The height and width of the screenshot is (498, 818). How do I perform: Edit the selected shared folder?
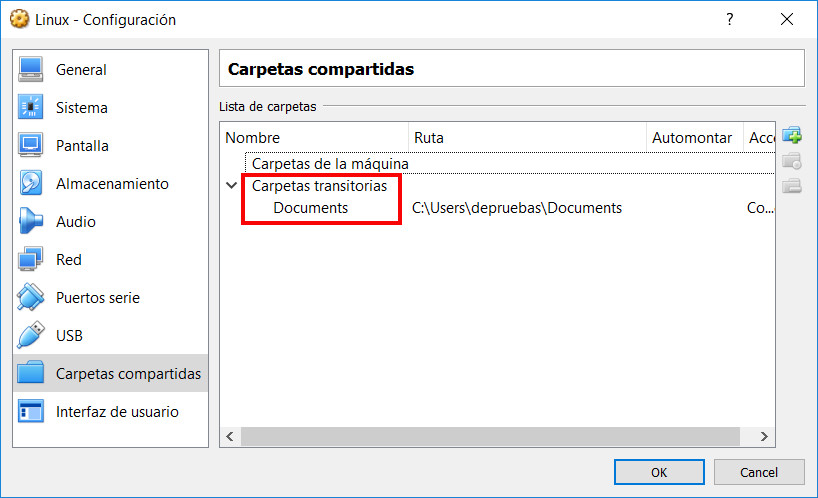click(x=792, y=161)
